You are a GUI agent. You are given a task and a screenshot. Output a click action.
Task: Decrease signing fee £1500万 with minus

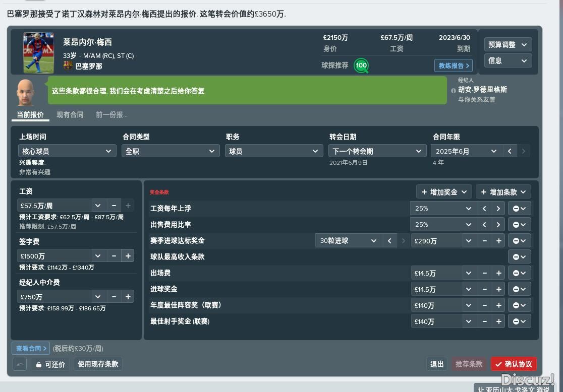coord(114,256)
